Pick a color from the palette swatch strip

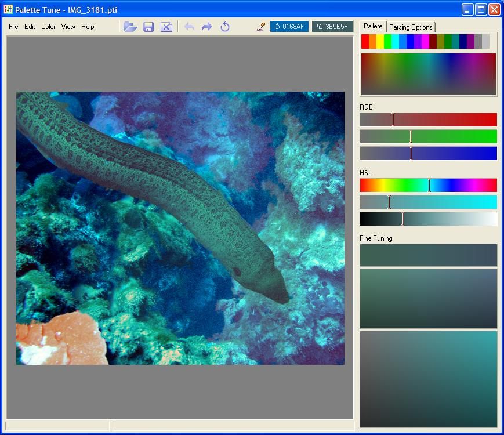click(x=406, y=40)
